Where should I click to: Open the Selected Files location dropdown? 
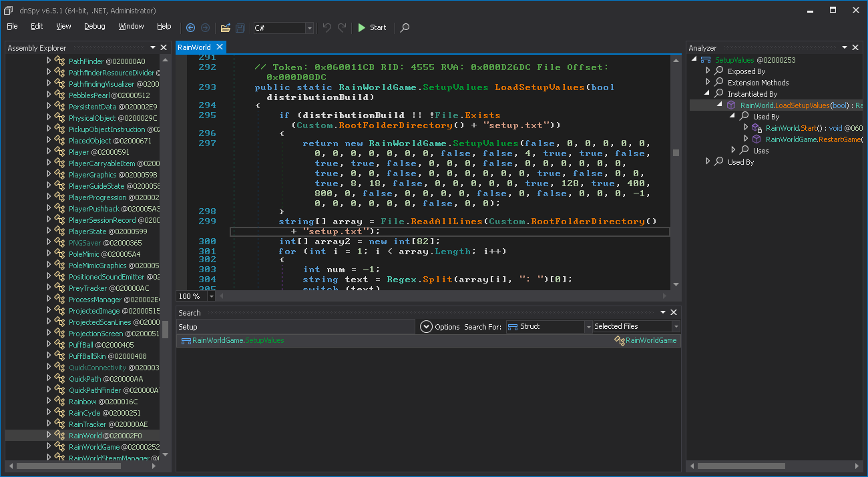point(674,326)
